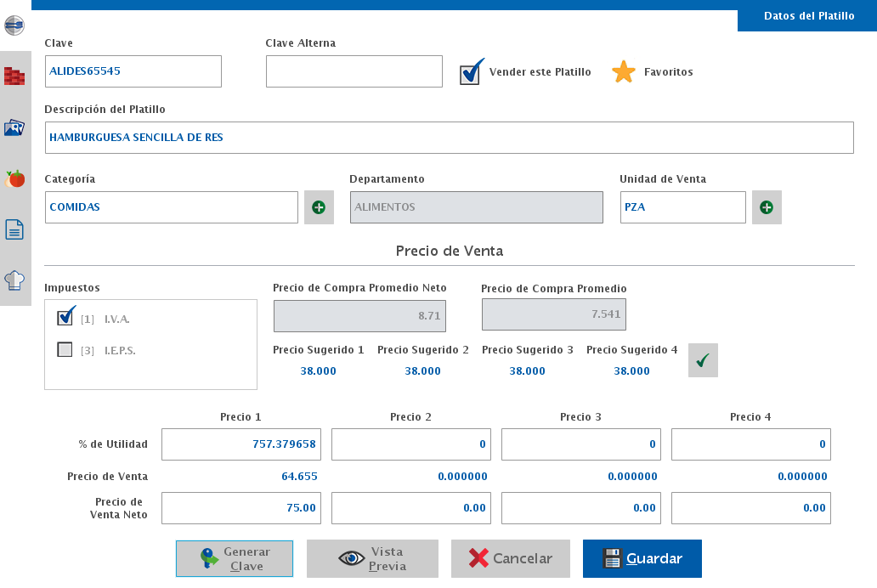Toggle Vender este Platillo checkbox
Screen dimensions: 877x588
(x=470, y=74)
